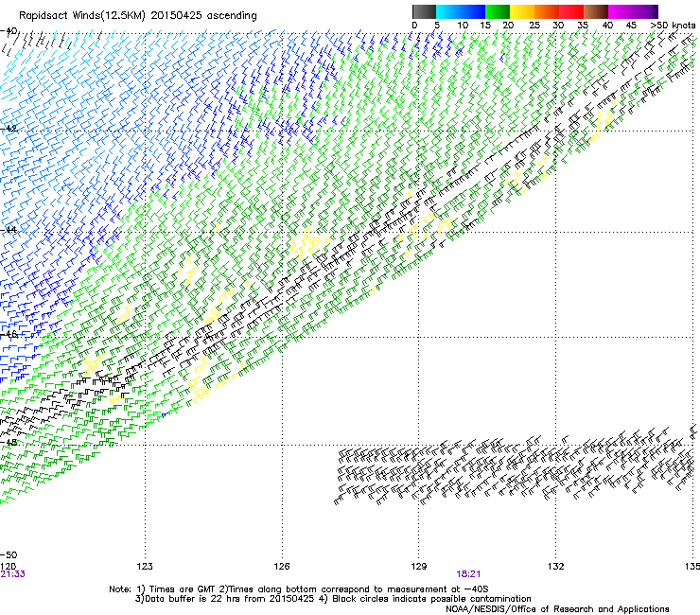Click the legend label '25'

pos(534,26)
